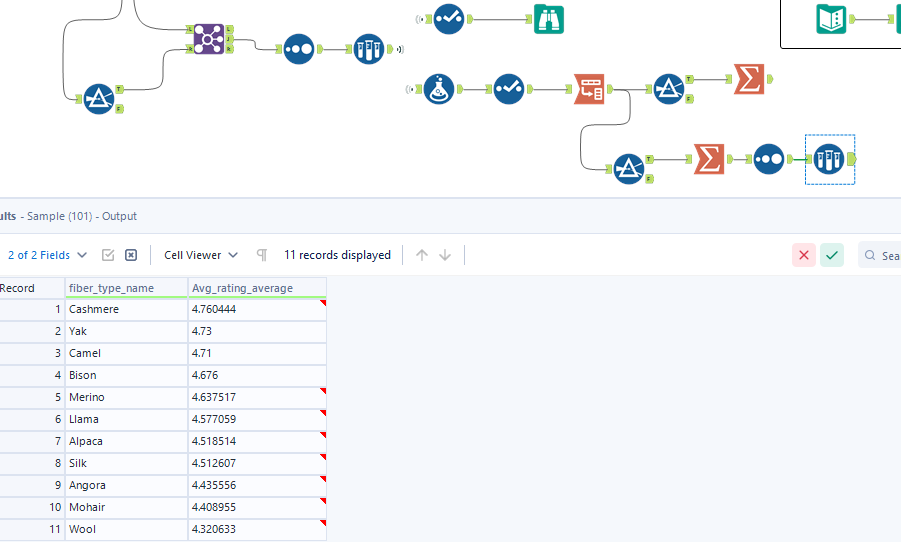The image size is (901, 542).
Task: Select the orange Transpose tool
Action: [589, 89]
